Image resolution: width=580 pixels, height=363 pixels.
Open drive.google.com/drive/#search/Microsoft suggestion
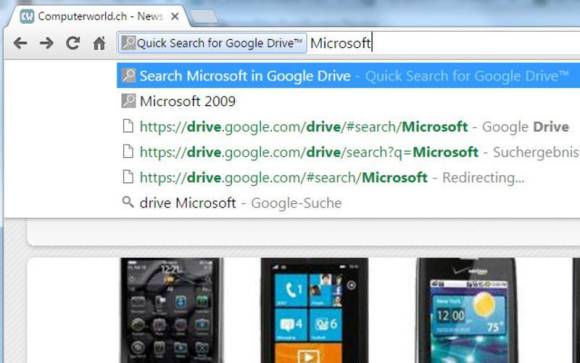click(348, 127)
